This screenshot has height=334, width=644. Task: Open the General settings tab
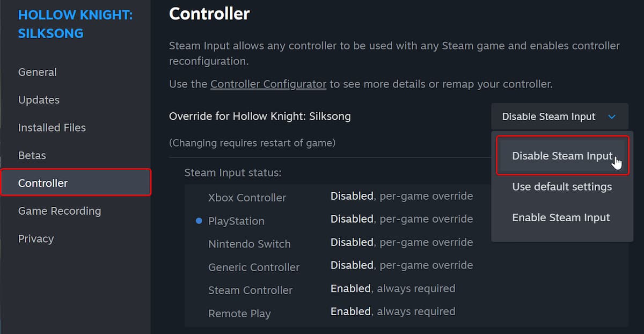(x=38, y=72)
